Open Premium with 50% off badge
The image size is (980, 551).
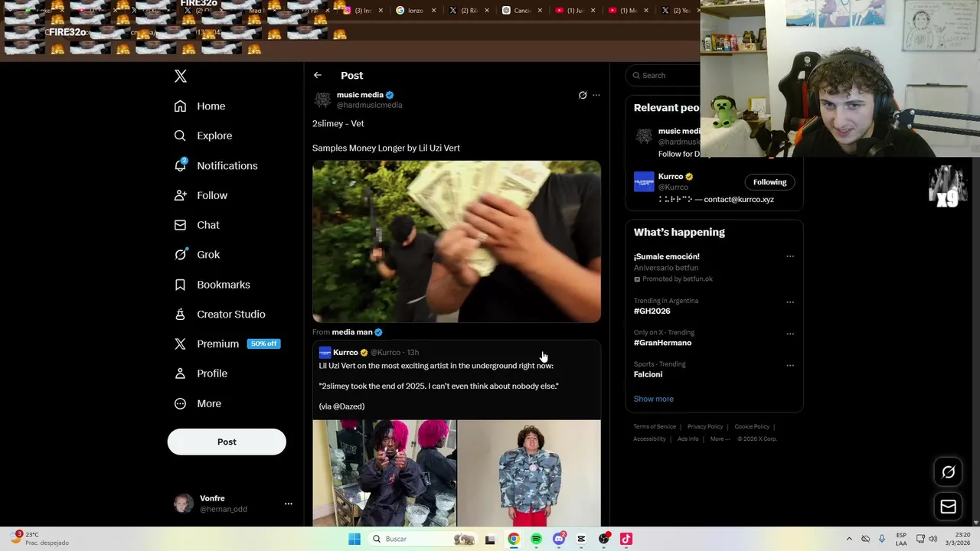tap(227, 344)
